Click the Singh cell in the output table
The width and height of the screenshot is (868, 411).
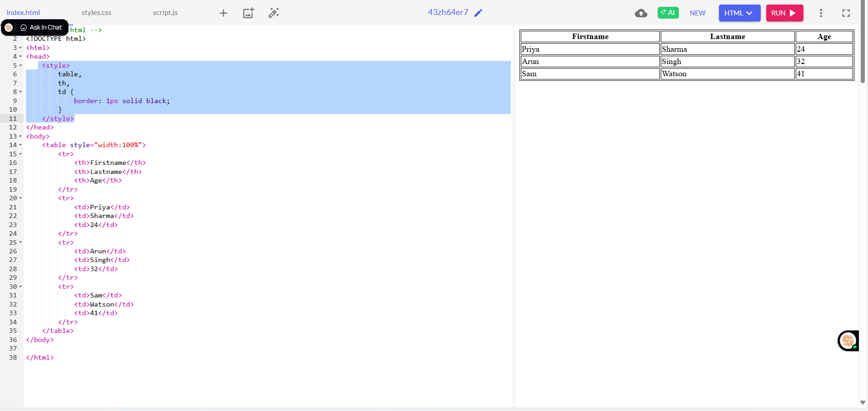tap(728, 61)
